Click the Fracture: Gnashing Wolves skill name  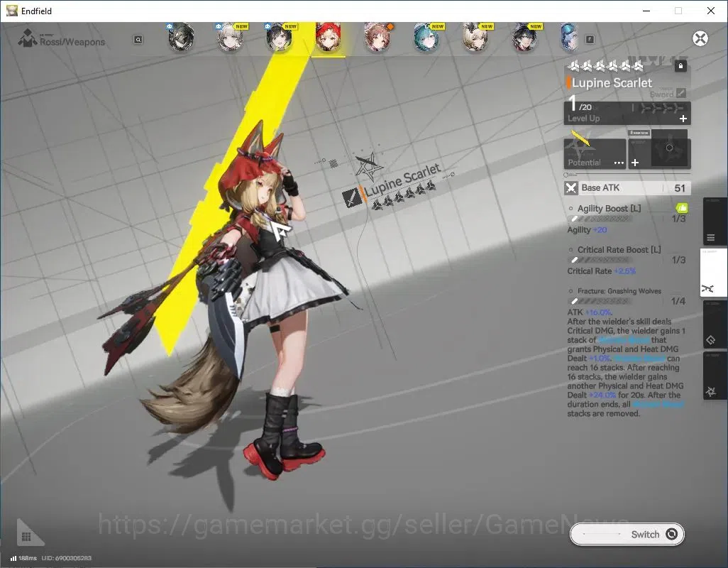[x=619, y=291]
